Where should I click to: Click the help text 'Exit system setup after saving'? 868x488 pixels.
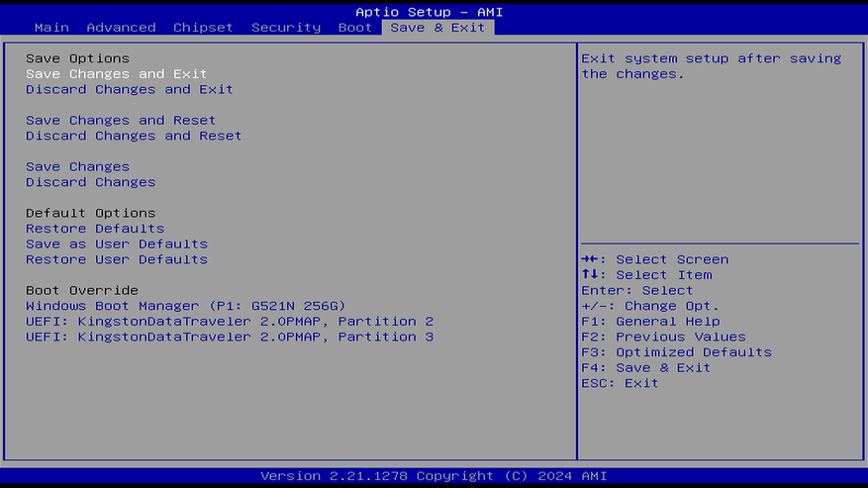coord(712,58)
